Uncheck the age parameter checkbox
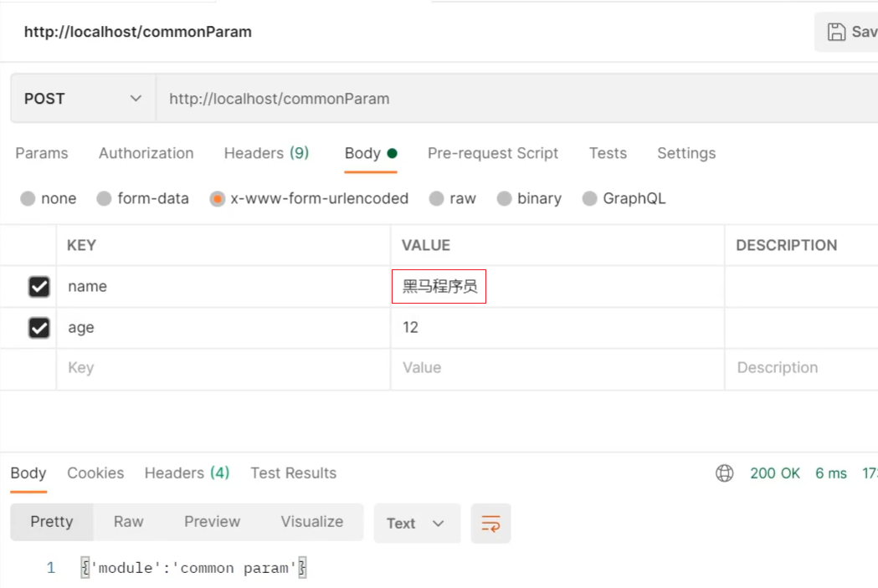The width and height of the screenshot is (878, 588). [x=39, y=328]
